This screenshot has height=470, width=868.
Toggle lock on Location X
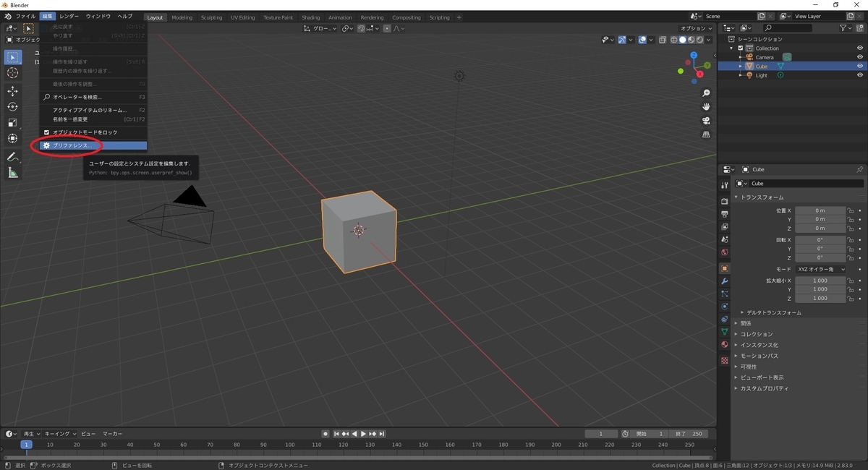tap(851, 210)
